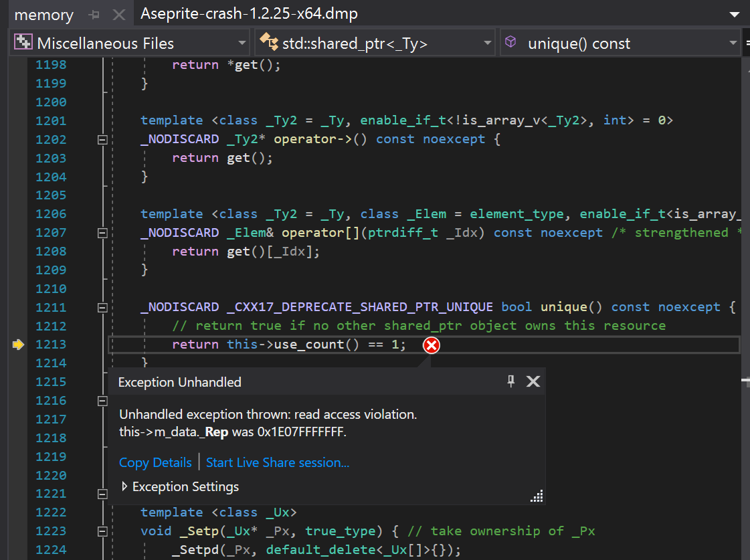Collapse the operator[] block at line 1207
The height and width of the screenshot is (560, 750).
(x=102, y=233)
